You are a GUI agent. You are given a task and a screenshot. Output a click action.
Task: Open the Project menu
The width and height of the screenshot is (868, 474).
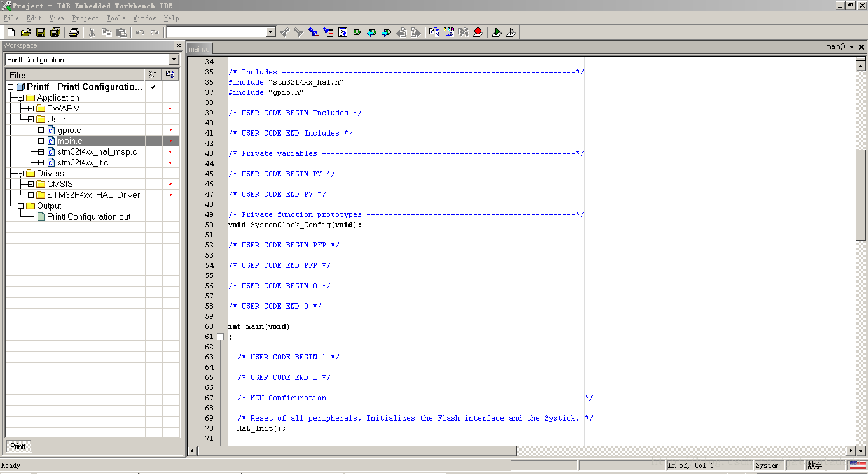click(85, 18)
